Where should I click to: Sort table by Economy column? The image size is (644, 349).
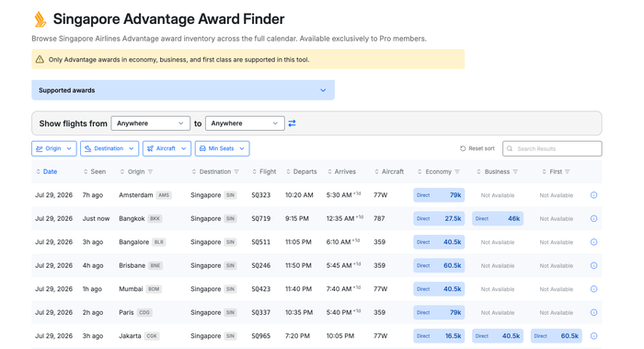pyautogui.click(x=434, y=172)
